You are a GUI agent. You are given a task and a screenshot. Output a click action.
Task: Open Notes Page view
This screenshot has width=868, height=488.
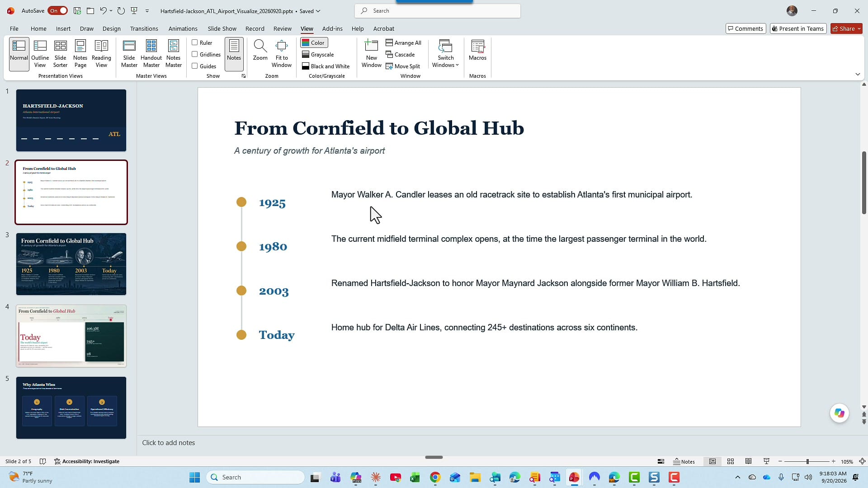[x=80, y=54]
